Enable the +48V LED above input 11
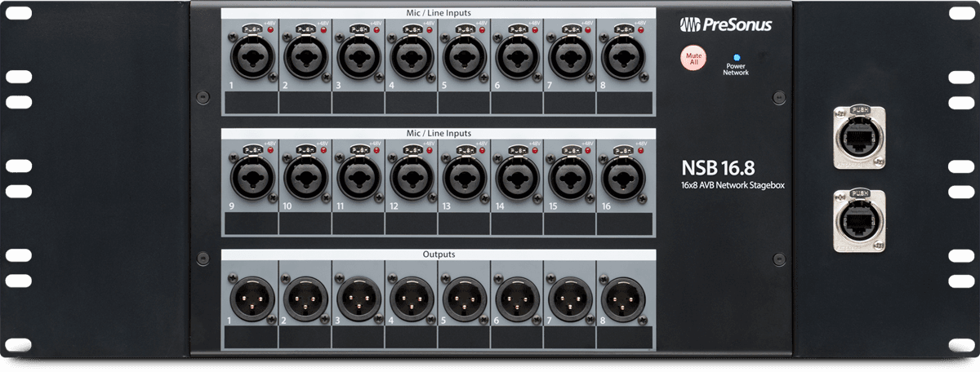The image size is (980, 372). pyautogui.click(x=376, y=150)
